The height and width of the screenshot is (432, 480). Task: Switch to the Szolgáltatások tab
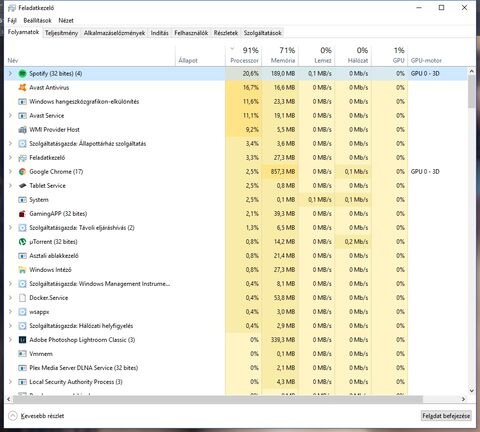coord(262,33)
